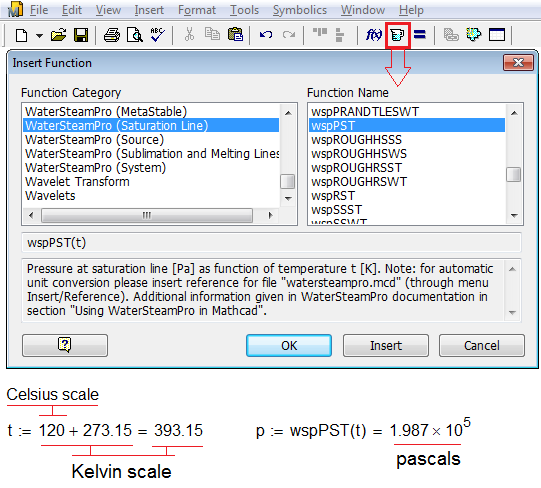Image resolution: width=541 pixels, height=488 pixels.
Task: Open the Symbolics menu
Action: tap(299, 10)
